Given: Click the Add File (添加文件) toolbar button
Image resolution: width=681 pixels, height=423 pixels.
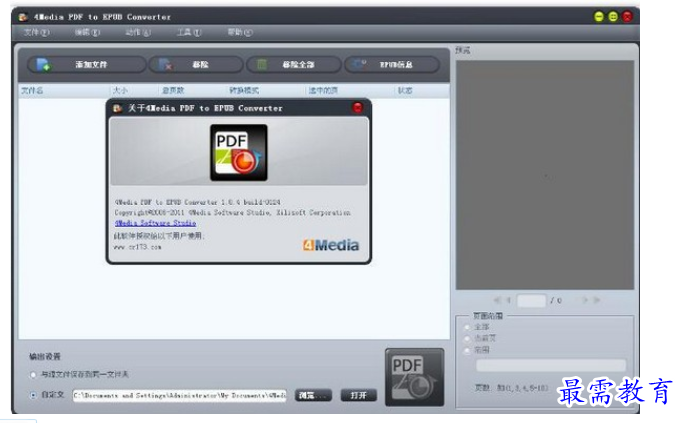Looking at the screenshot, I should coord(86,65).
